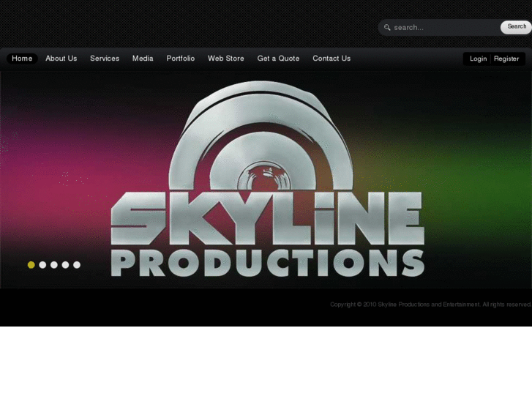The height and width of the screenshot is (399, 532).
Task: Click the magnifier icon in search box
Action: coord(387,28)
